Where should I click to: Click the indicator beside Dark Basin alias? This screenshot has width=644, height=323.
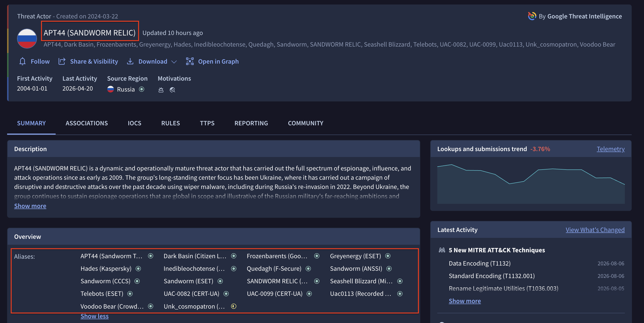(234, 256)
